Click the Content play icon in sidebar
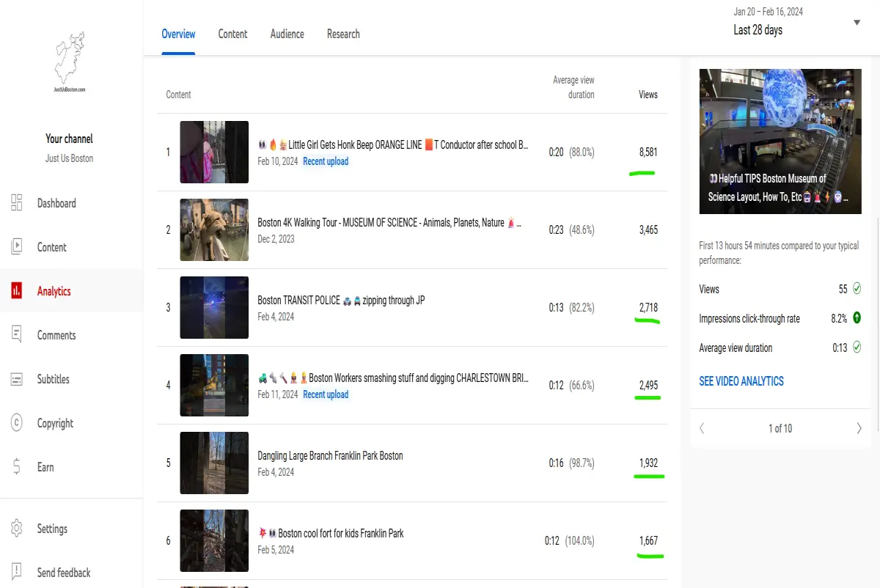 click(17, 247)
